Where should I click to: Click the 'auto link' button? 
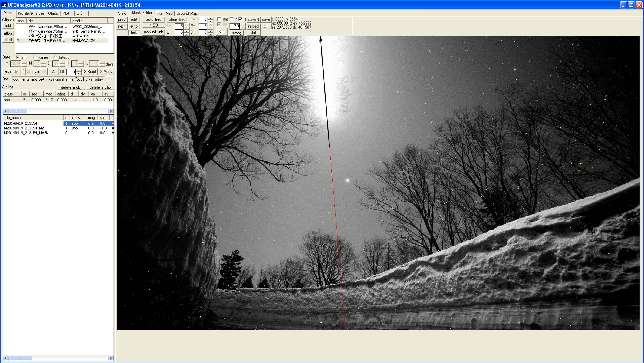click(153, 19)
